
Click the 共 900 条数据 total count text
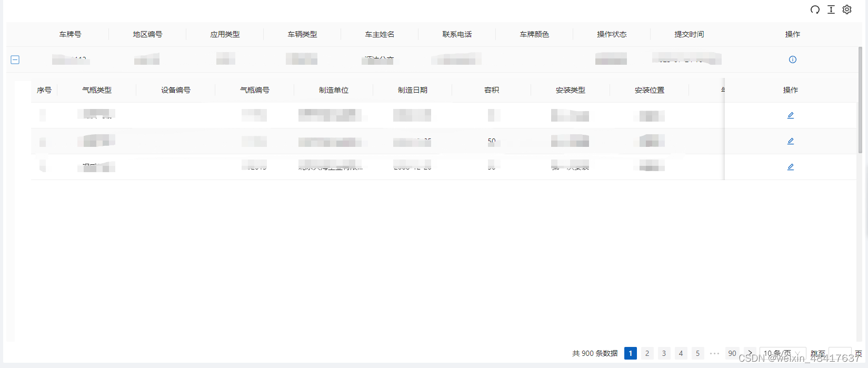pos(595,353)
